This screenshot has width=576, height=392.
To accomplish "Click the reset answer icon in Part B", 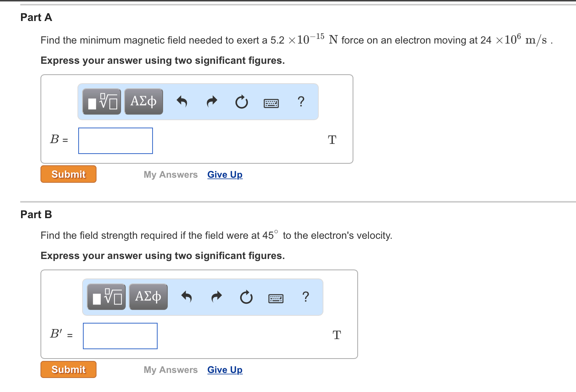I will (246, 297).
